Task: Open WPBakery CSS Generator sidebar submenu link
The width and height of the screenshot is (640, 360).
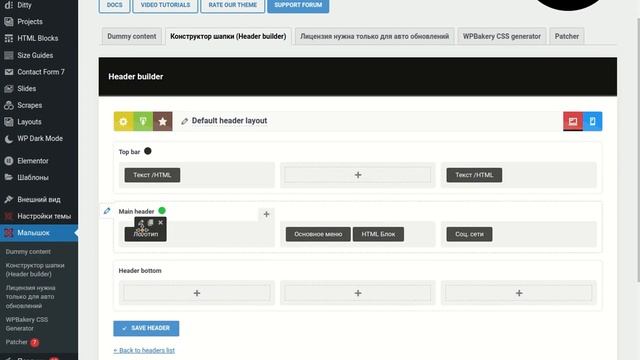Action: (x=27, y=324)
